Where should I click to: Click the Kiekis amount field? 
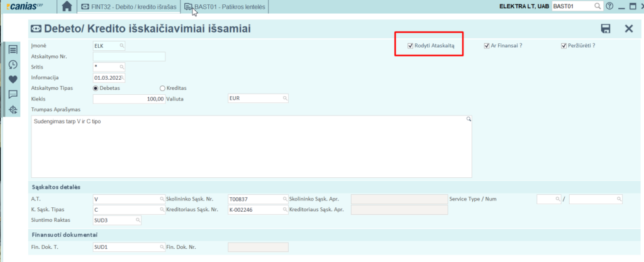click(x=129, y=99)
